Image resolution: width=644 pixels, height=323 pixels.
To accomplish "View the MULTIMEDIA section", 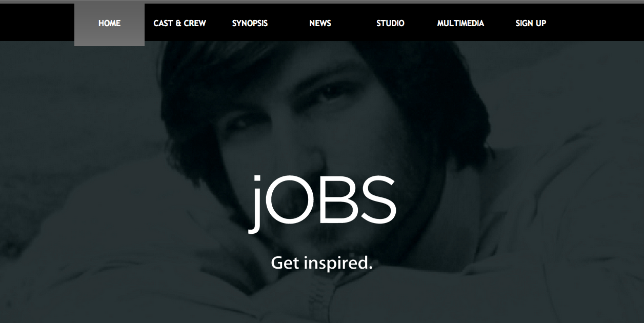I will pos(460,24).
